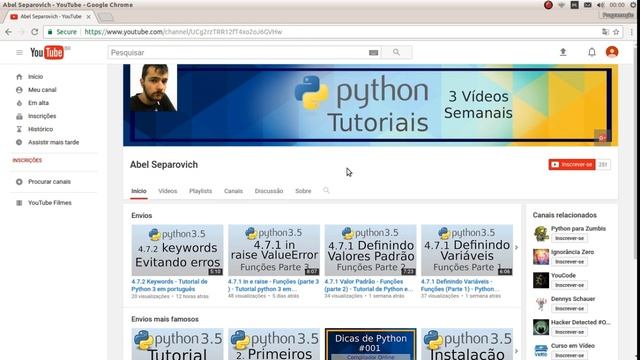Screen dimensions: 640x360
Task: Click the Google+ icon on channel banner
Action: [602, 138]
